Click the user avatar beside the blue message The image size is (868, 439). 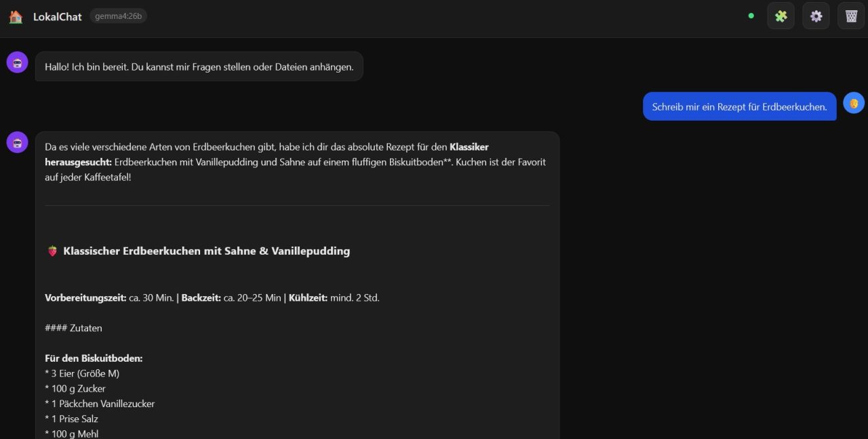pyautogui.click(x=854, y=104)
